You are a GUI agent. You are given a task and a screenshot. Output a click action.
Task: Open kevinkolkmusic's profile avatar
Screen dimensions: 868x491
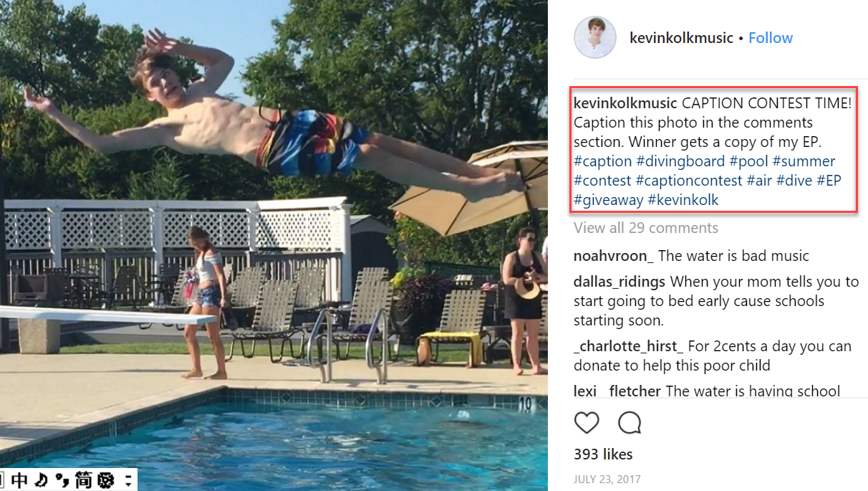pos(594,37)
